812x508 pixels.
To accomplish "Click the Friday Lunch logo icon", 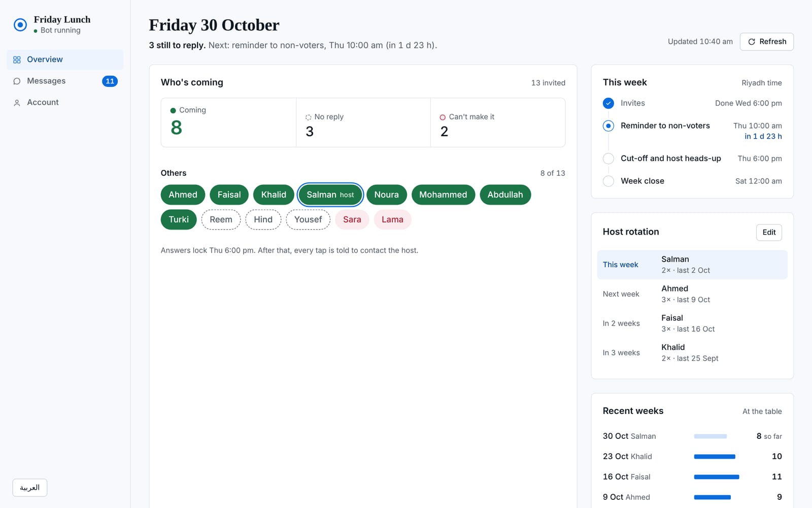I will click(x=20, y=24).
